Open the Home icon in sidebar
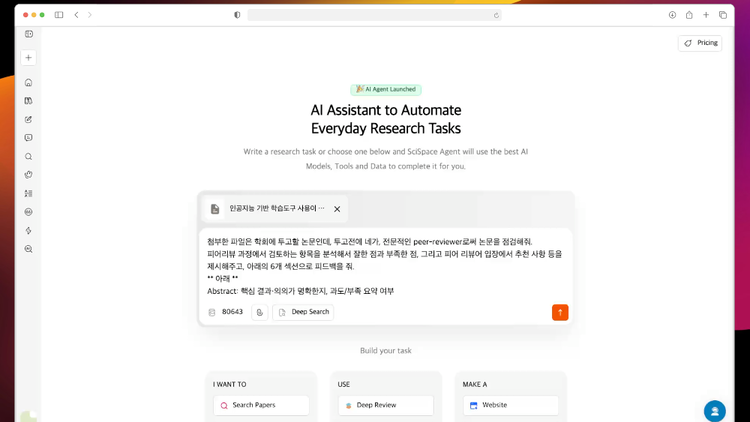Viewport: 750px width, 422px height. 29,83
